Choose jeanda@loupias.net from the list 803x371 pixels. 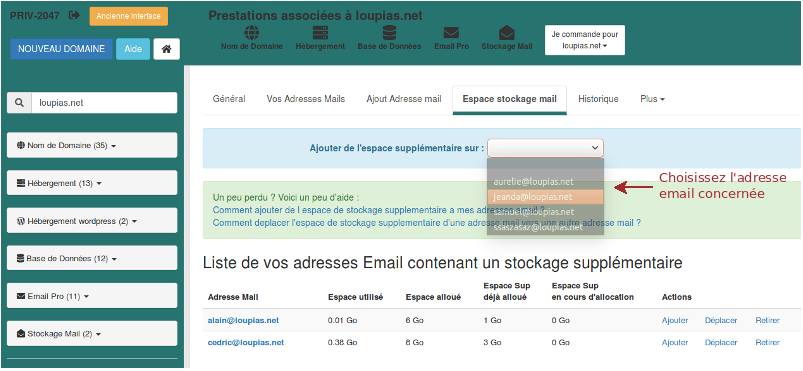(x=545, y=197)
